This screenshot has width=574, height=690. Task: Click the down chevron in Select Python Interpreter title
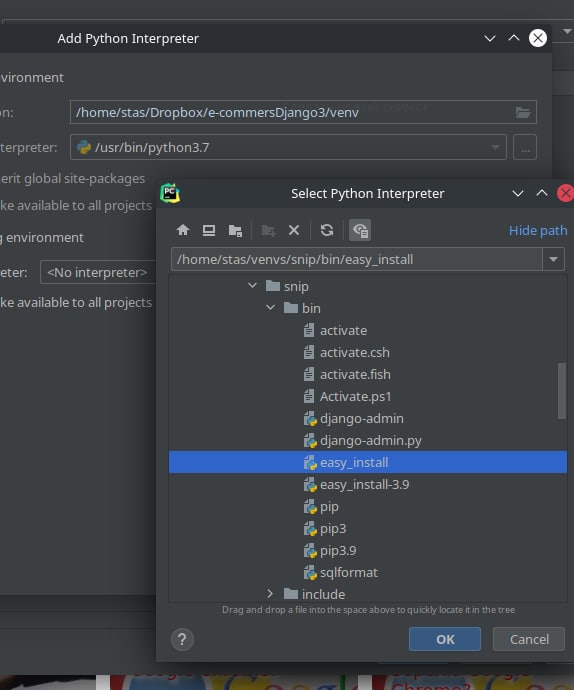click(518, 193)
